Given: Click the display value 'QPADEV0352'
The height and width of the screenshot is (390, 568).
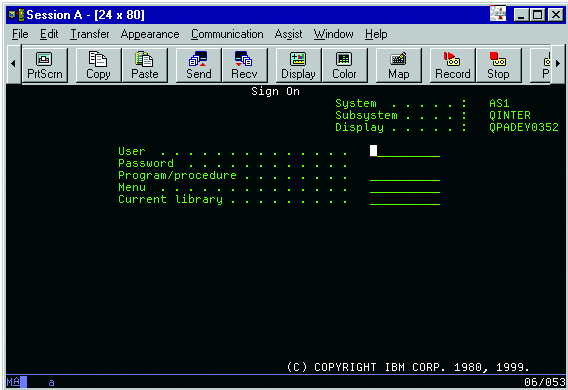Looking at the screenshot, I should pos(524,127).
